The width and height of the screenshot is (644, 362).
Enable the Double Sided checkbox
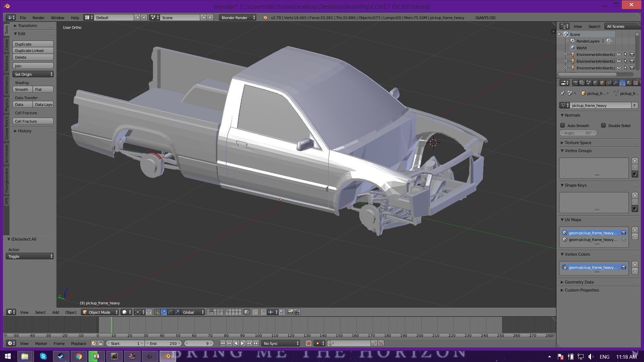click(603, 126)
